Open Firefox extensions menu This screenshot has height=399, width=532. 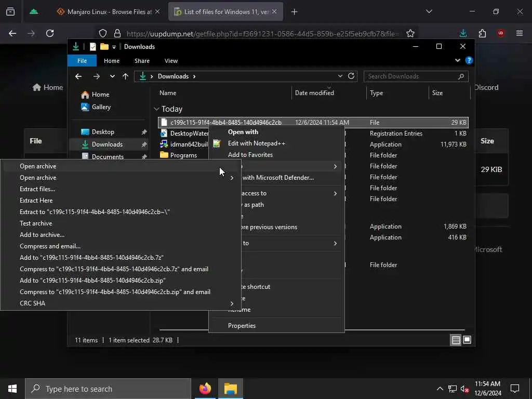click(x=482, y=33)
